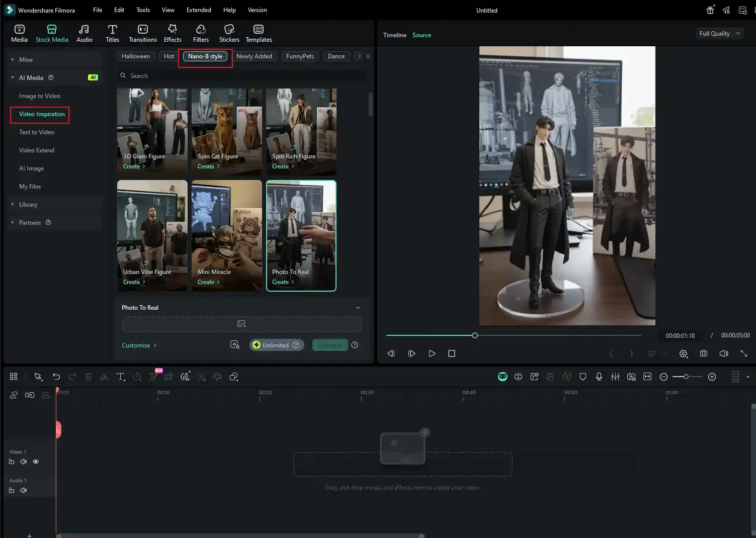This screenshot has height=538, width=756.
Task: Lock the Audio 1 track
Action: 12,490
